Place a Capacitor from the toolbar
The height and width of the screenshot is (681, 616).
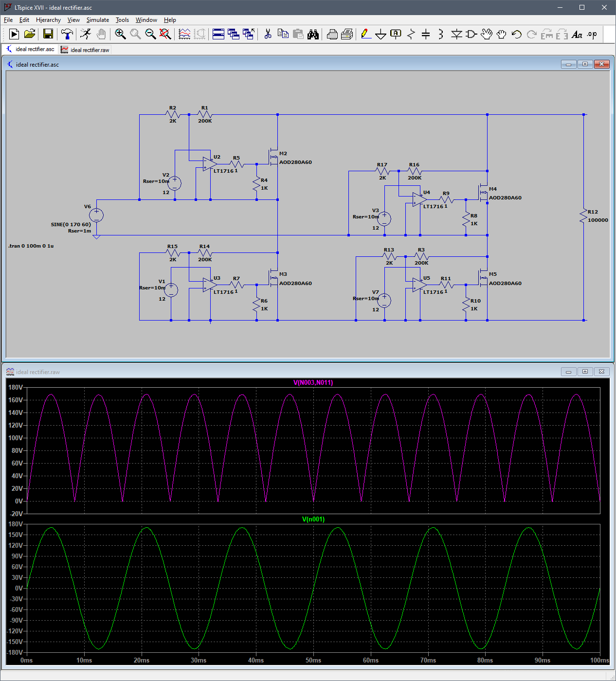pyautogui.click(x=426, y=34)
